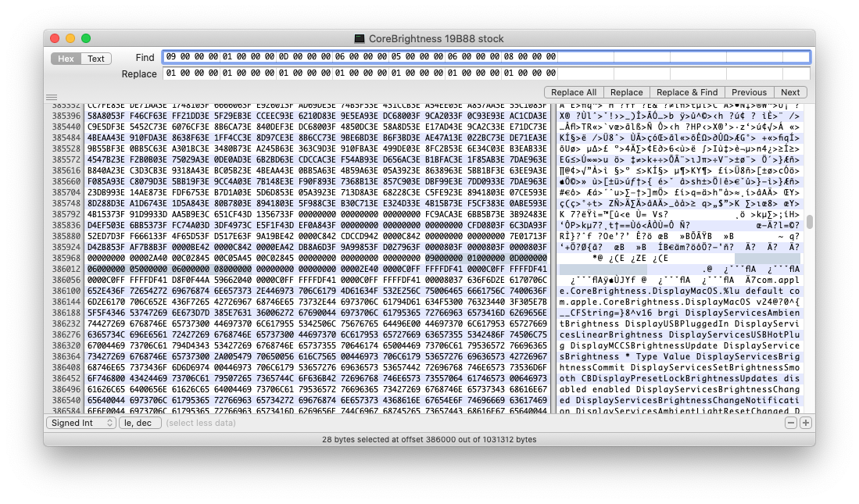Click hex value 652E436F in row 386100

coord(106,291)
